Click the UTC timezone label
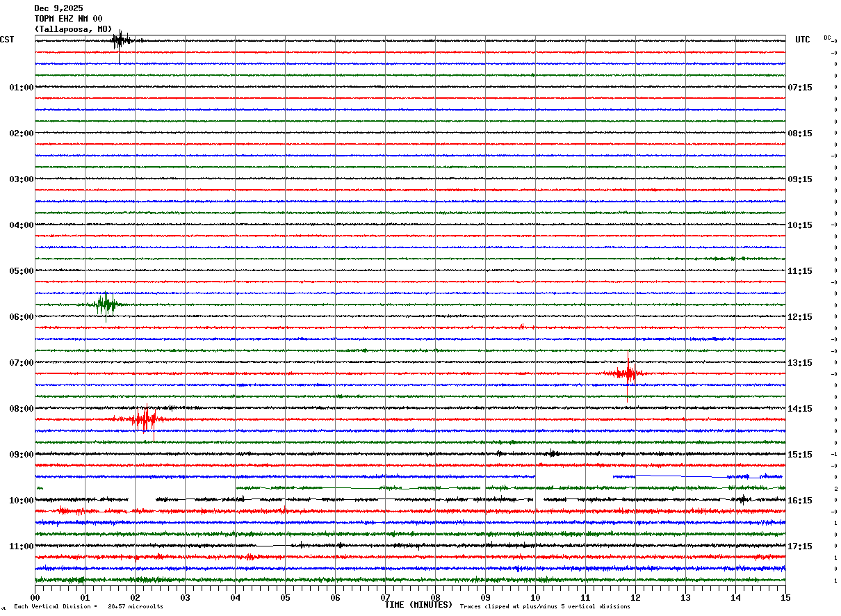 click(803, 40)
